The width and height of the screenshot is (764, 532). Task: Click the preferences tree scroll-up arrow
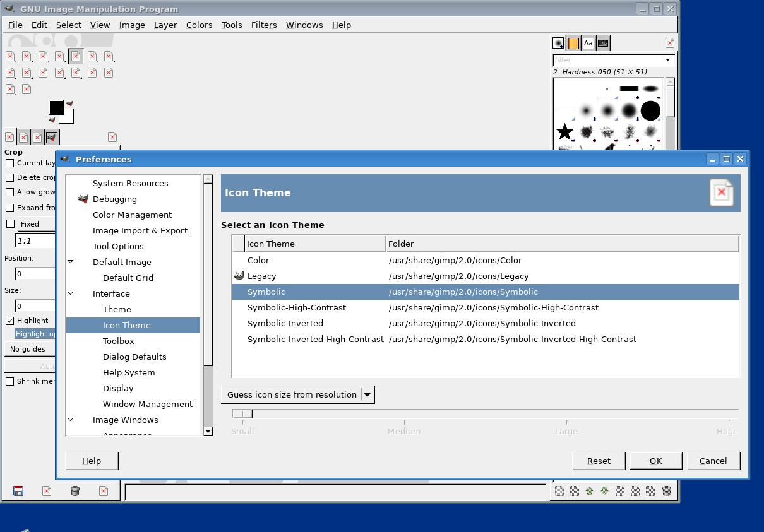coord(208,179)
